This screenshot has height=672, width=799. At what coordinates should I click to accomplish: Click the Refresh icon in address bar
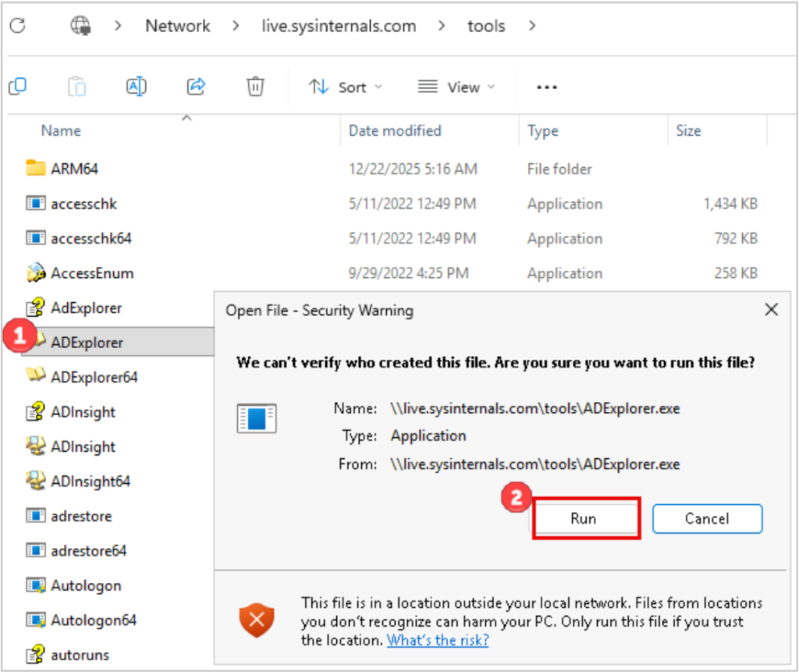tap(17, 26)
